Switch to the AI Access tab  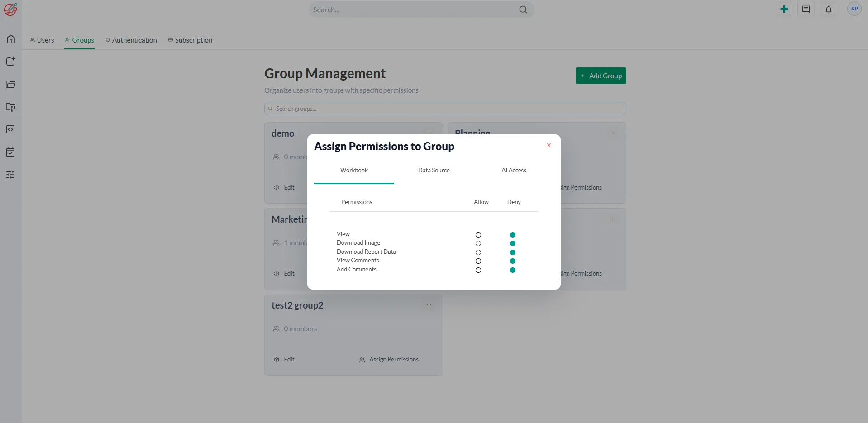coord(514,171)
